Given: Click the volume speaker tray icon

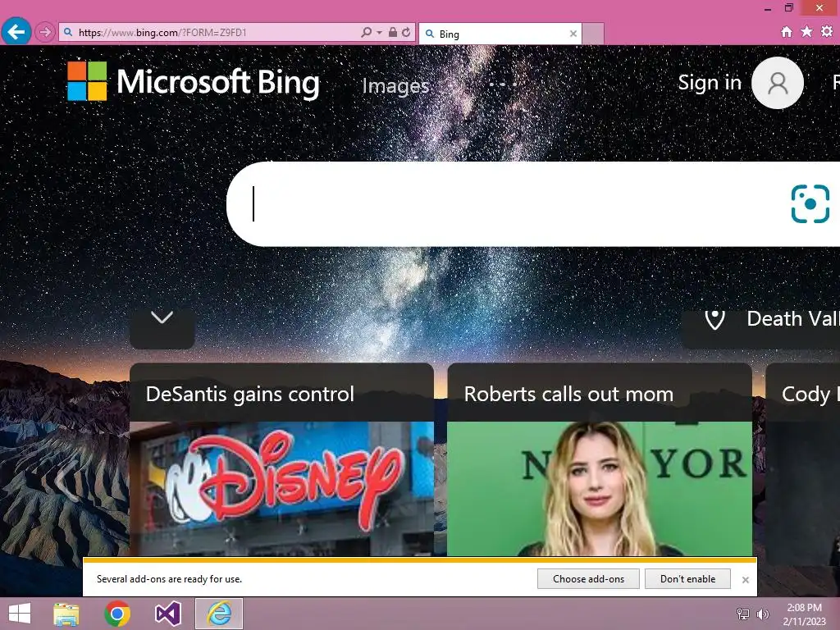Looking at the screenshot, I should [762, 614].
